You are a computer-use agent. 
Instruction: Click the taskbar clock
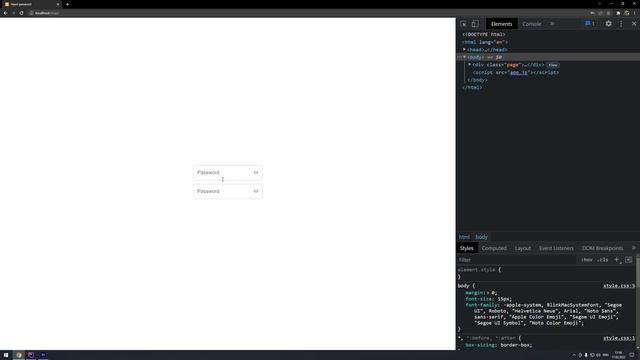coord(619,355)
